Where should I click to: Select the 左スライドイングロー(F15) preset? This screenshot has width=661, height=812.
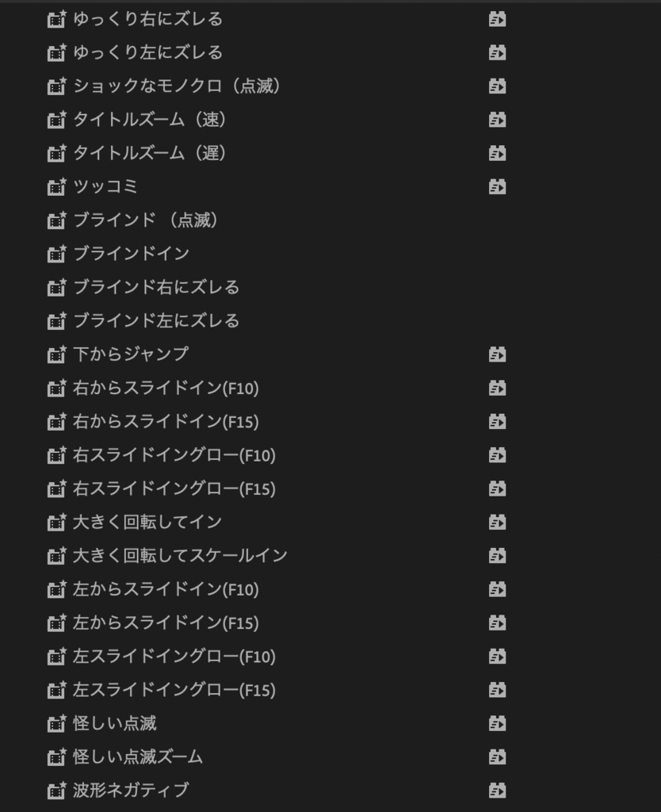(174, 690)
